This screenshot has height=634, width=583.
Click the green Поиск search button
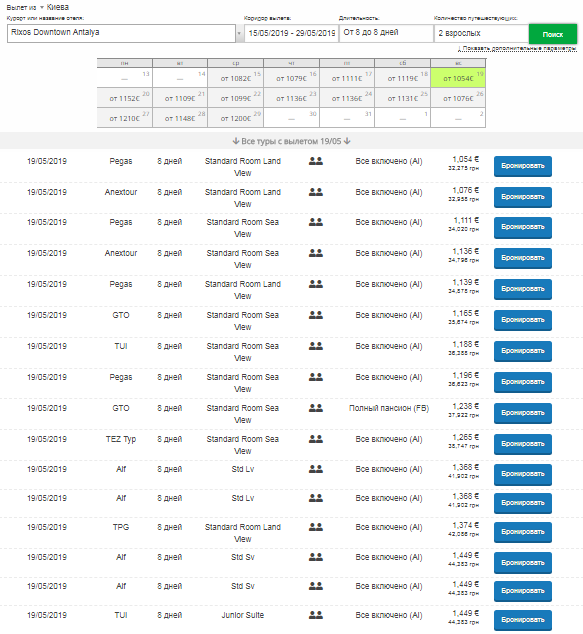(552, 34)
